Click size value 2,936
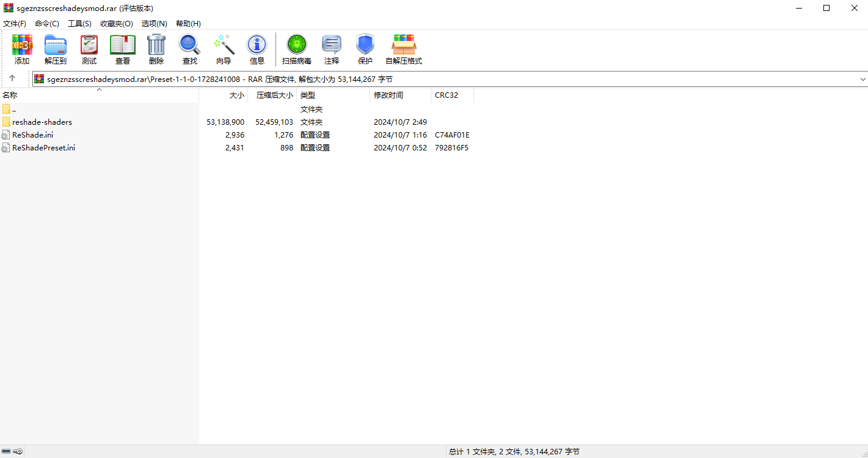This screenshot has height=458, width=868. click(x=235, y=135)
